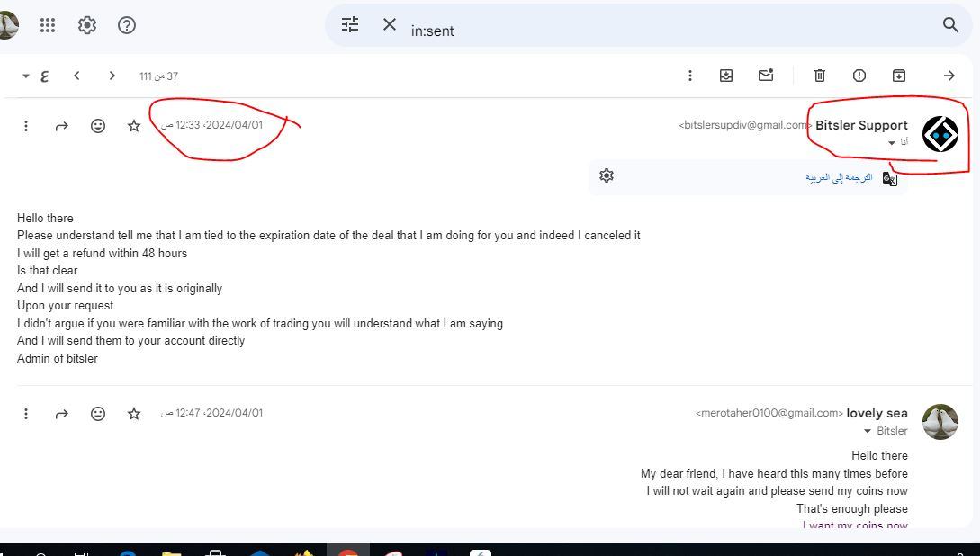The height and width of the screenshot is (556, 980).
Task: Open the input tools language dropdown arrow
Action: click(x=26, y=76)
